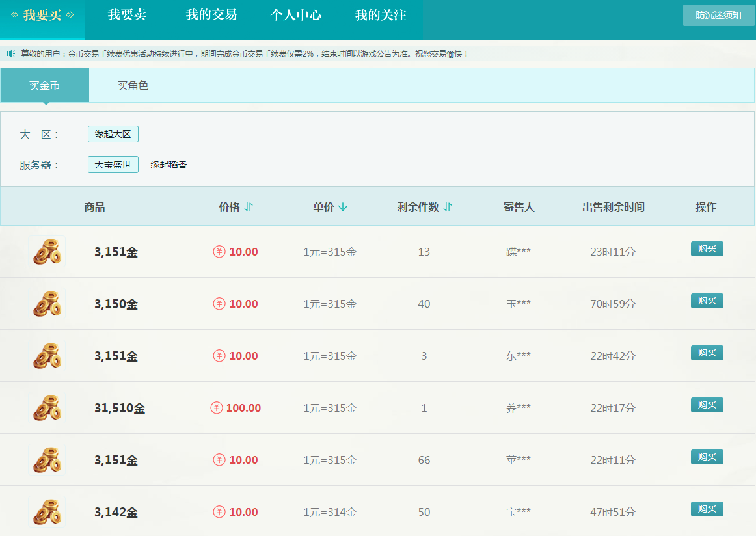
Task: Choose the 缘起稻香 server option
Action: tap(169, 165)
